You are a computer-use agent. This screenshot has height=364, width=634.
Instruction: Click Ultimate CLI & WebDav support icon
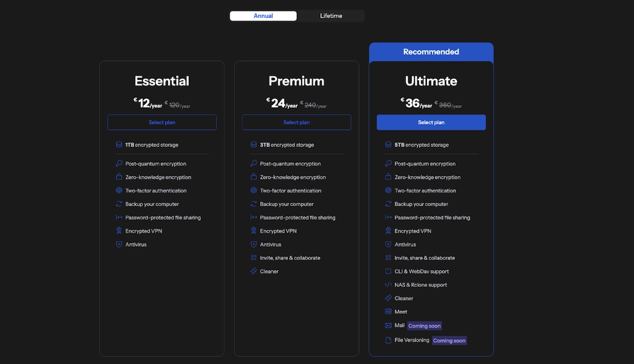(388, 272)
